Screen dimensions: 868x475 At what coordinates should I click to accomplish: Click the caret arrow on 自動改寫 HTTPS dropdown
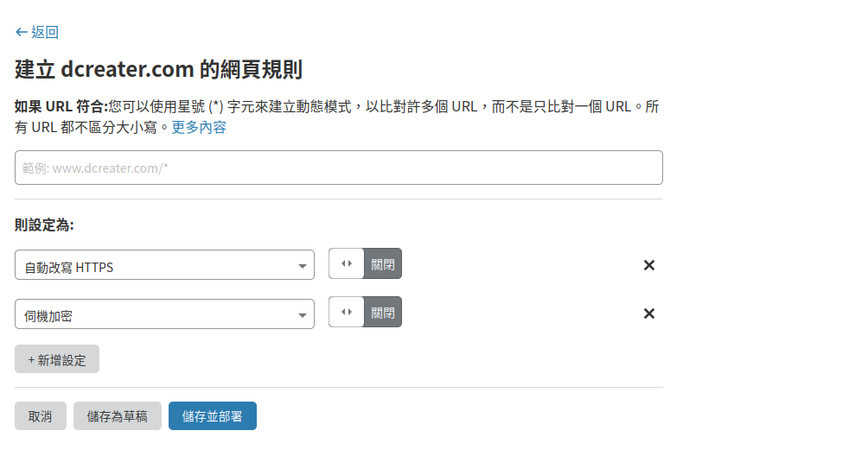tap(303, 266)
